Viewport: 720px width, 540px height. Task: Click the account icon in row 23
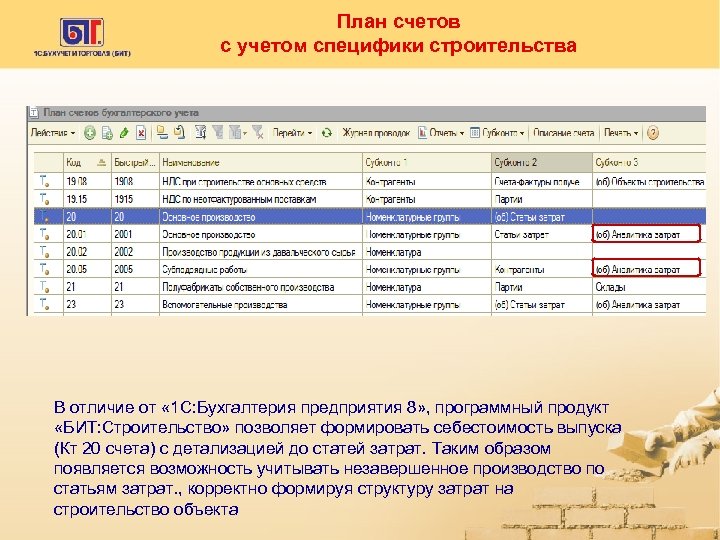tap(45, 304)
